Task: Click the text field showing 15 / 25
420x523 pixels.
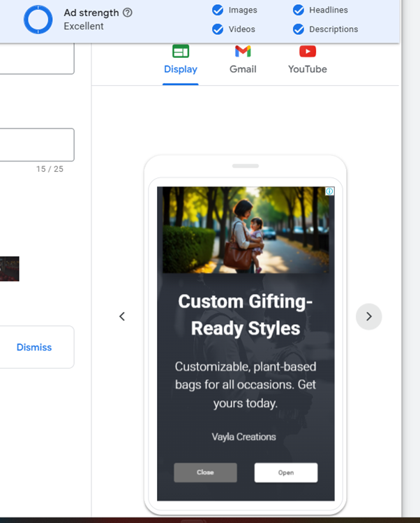Action: 37,145
